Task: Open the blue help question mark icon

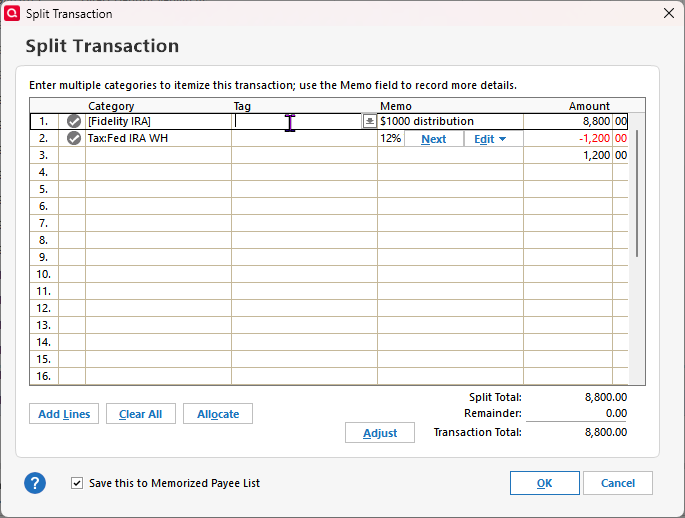Action: point(35,483)
